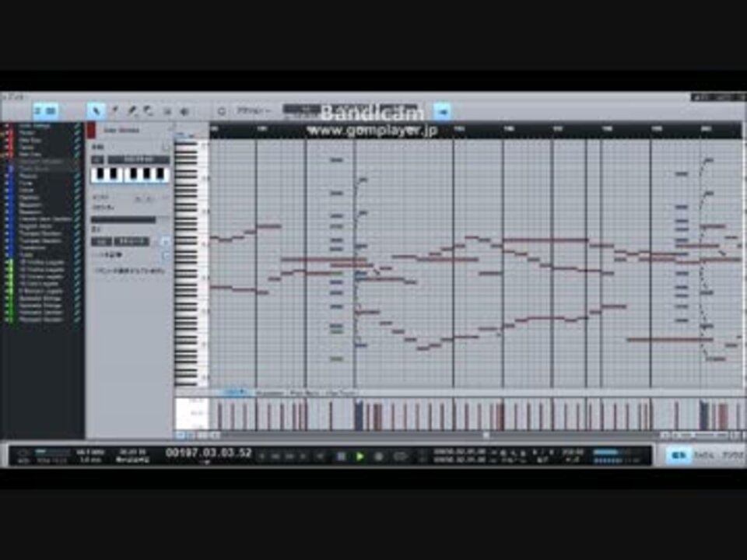
Task: Click the horizontal scrollbar below the velocity lane
Action: point(438,435)
